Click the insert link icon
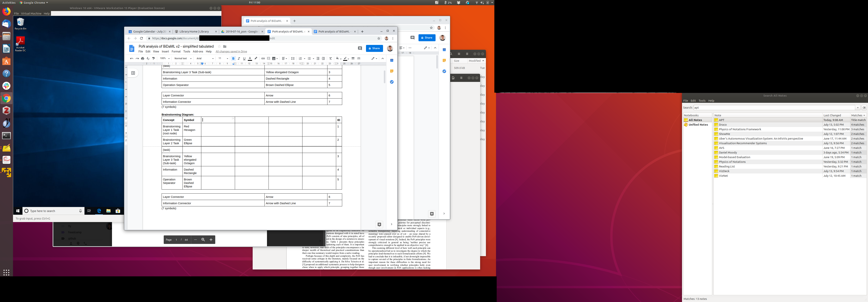Screen dimensions: 868x302 tap(263, 59)
